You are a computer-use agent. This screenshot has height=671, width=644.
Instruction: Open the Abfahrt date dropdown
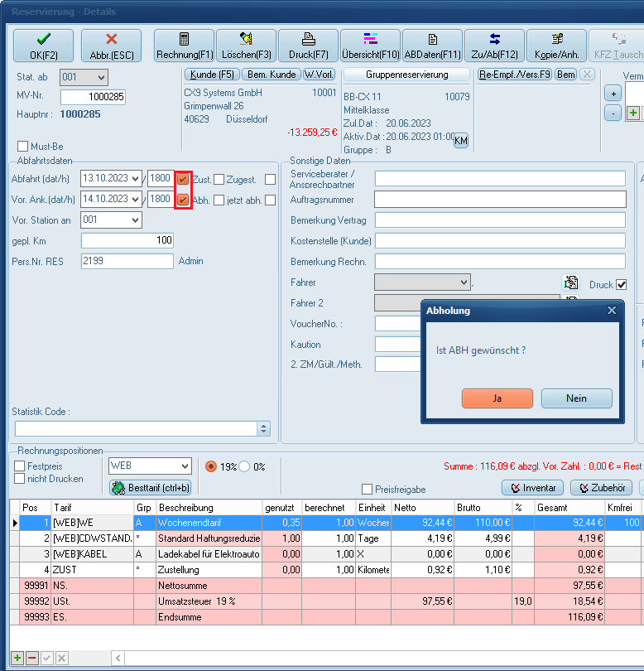(135, 178)
